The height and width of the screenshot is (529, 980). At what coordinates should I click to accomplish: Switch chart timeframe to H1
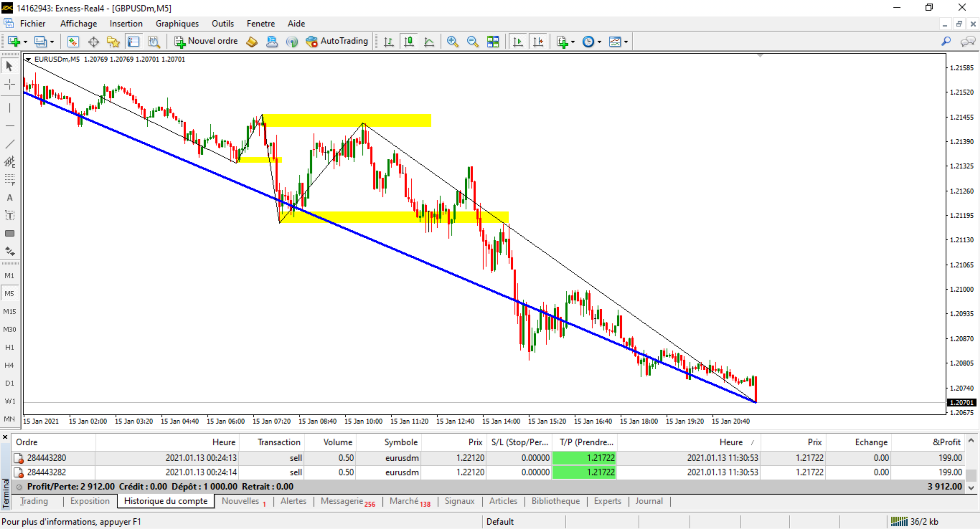pyautogui.click(x=10, y=347)
